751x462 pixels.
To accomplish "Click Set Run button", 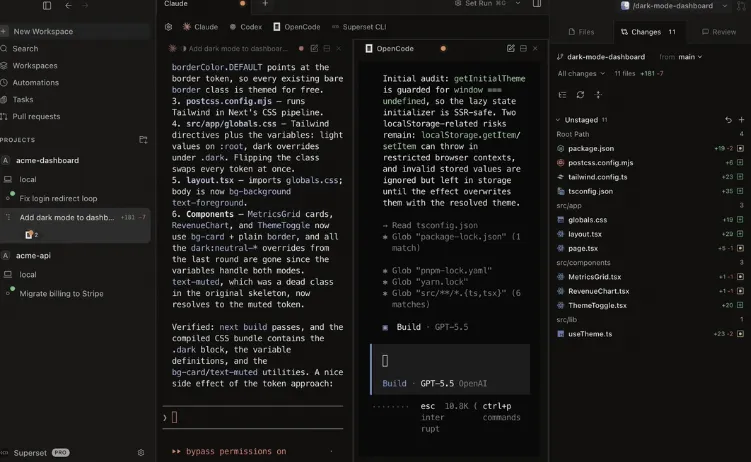I will pos(479,3).
